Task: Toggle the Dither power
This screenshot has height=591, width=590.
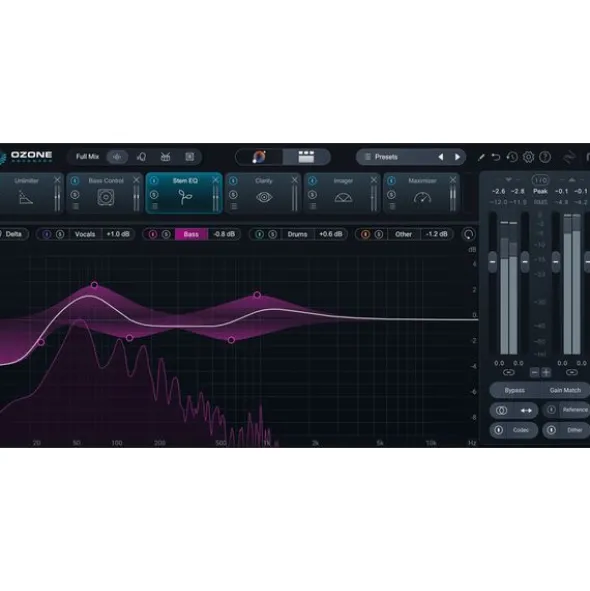Action: [x=551, y=430]
